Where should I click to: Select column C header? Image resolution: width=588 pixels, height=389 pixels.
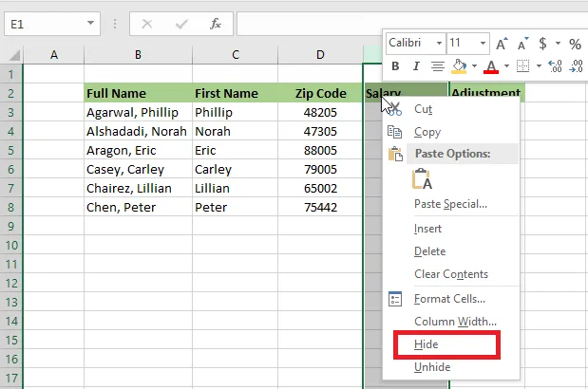(x=236, y=55)
